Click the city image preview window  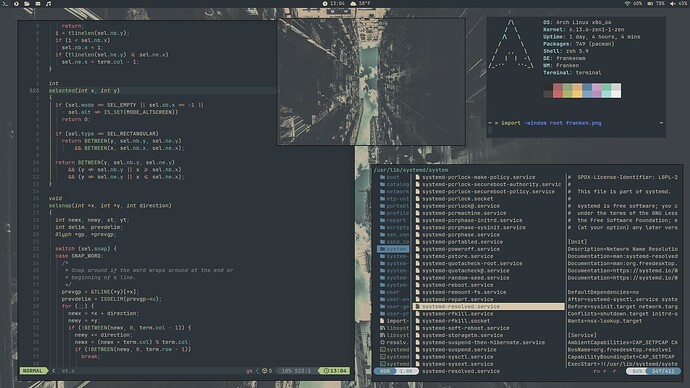tap(371, 82)
